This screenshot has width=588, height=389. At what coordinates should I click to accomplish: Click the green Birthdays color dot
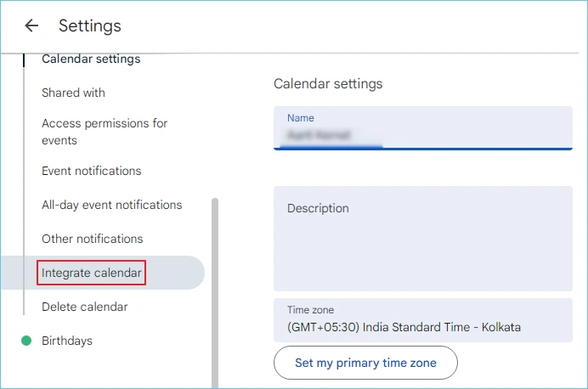pos(25,341)
